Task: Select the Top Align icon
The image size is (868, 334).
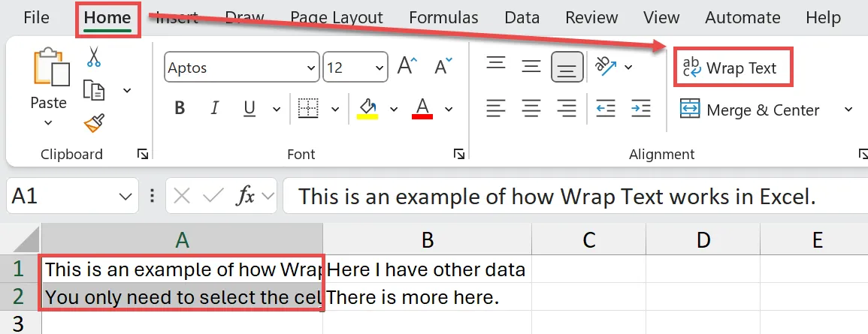Action: pos(496,64)
